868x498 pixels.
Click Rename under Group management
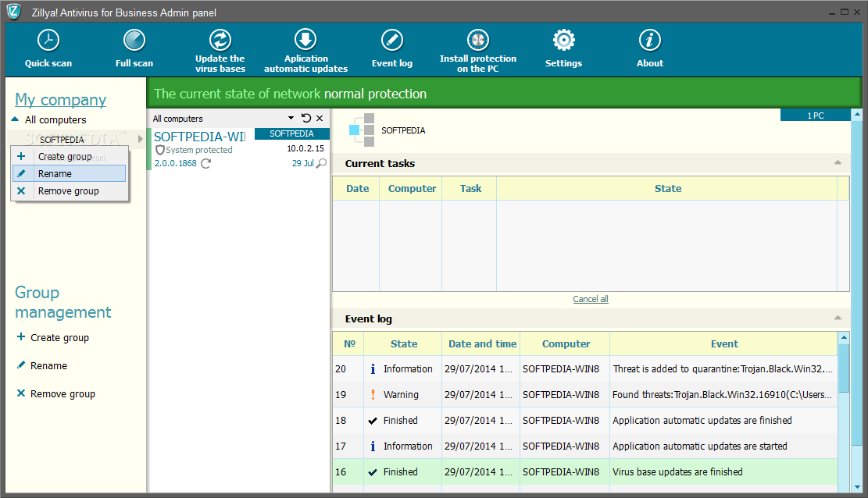[48, 366]
